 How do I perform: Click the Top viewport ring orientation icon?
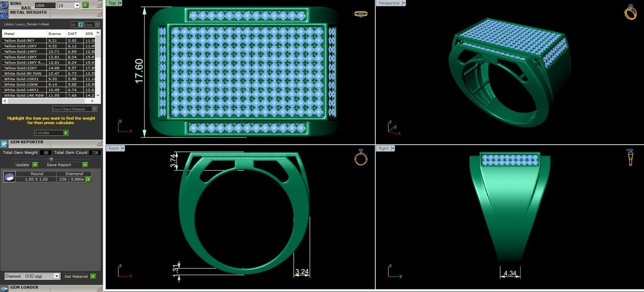361,14
